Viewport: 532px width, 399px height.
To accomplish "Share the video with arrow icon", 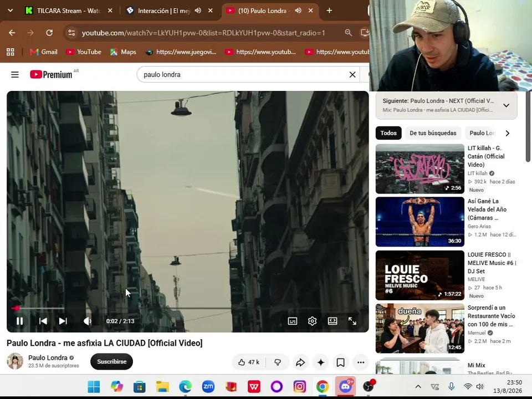I will (x=300, y=362).
